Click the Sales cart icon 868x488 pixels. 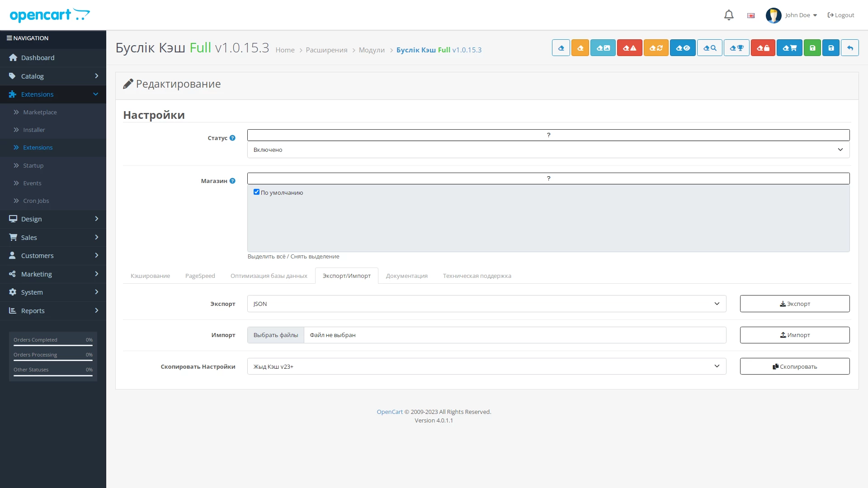click(x=13, y=237)
